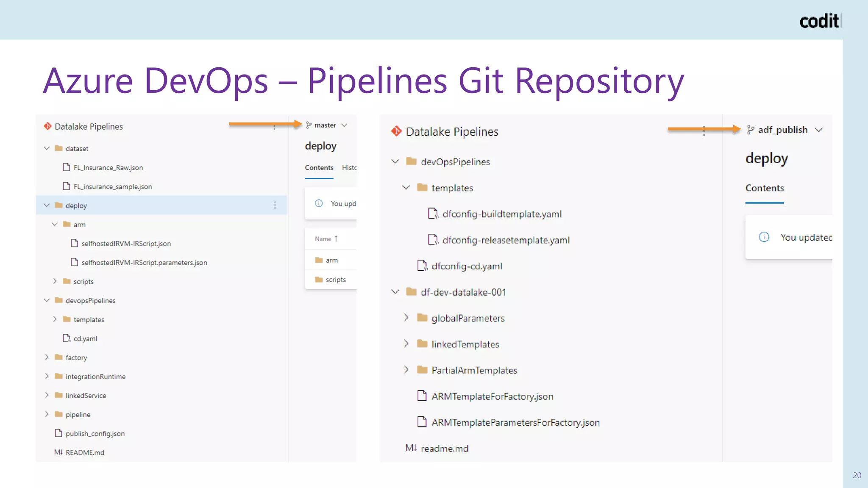Open the publish_config.json file
The width and height of the screenshot is (868, 488).
pyautogui.click(x=95, y=433)
